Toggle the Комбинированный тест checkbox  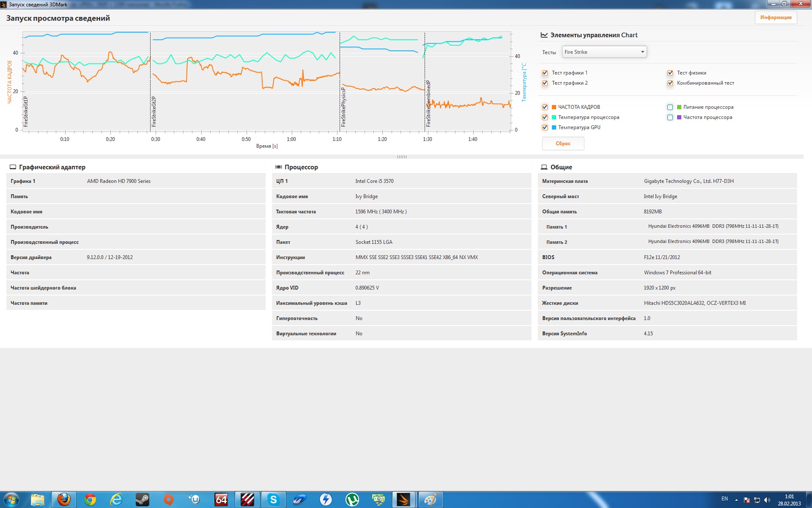pyautogui.click(x=670, y=83)
